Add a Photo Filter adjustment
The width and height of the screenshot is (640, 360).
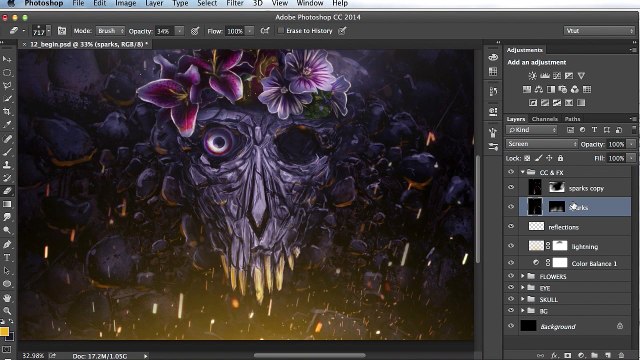point(563,89)
